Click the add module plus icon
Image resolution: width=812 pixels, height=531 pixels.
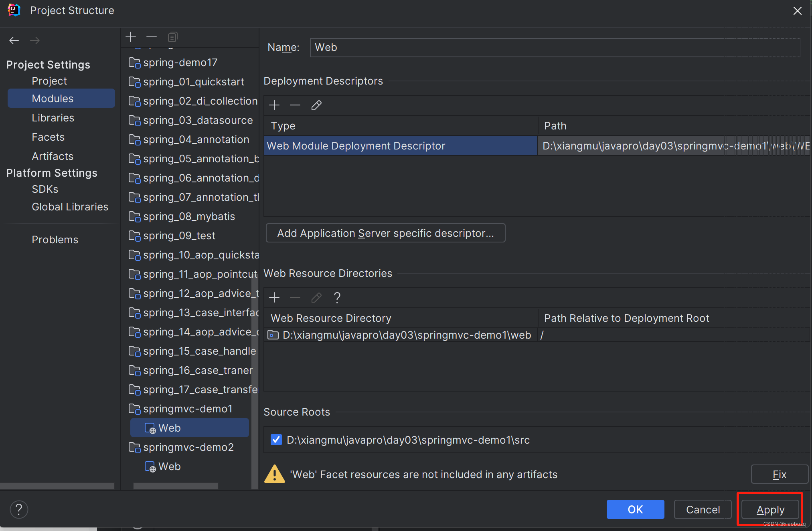131,37
